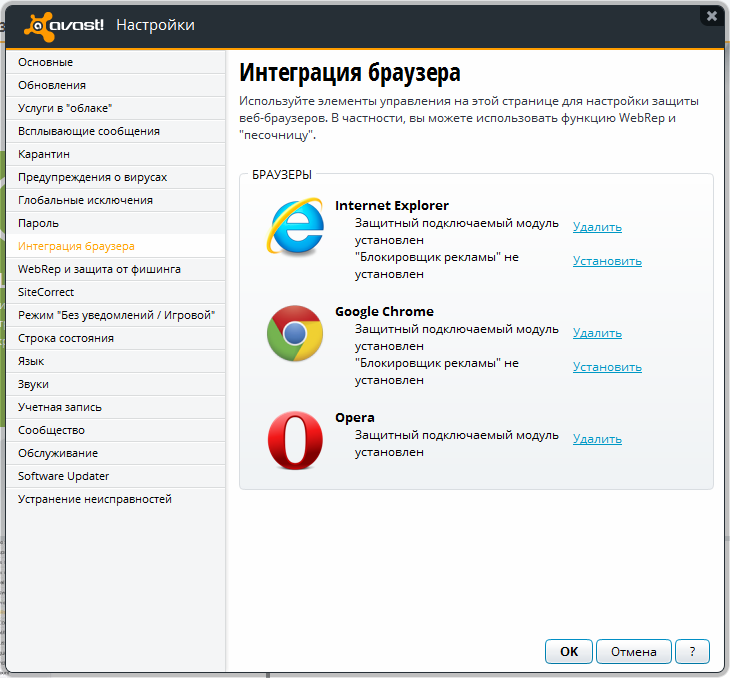The height and width of the screenshot is (678, 730).
Task: Click Удалить link for Opera module
Action: tap(597, 439)
